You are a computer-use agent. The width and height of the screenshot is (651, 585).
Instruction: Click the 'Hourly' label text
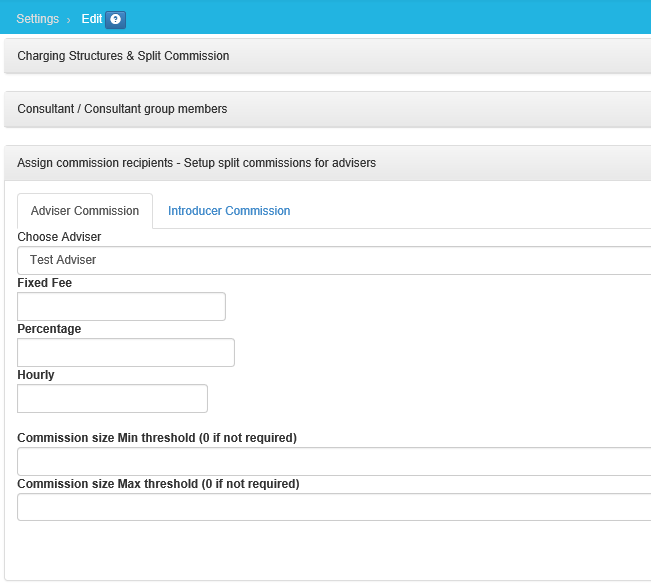coord(36,375)
